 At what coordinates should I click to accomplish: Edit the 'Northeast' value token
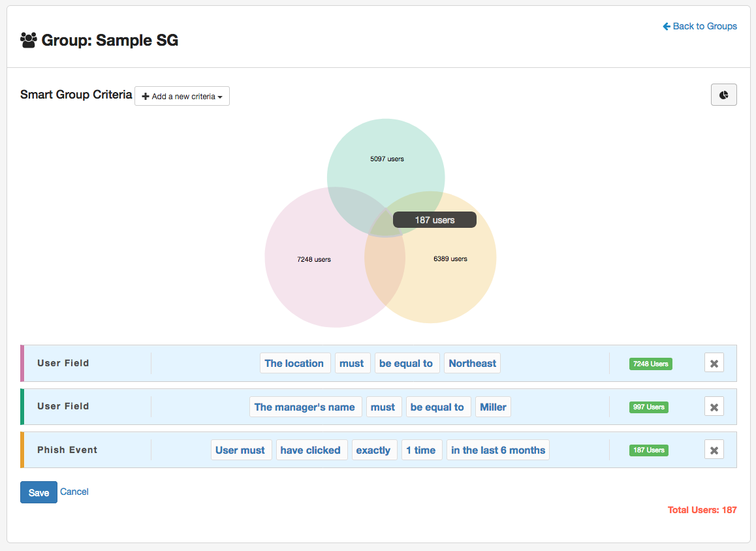[x=472, y=364]
